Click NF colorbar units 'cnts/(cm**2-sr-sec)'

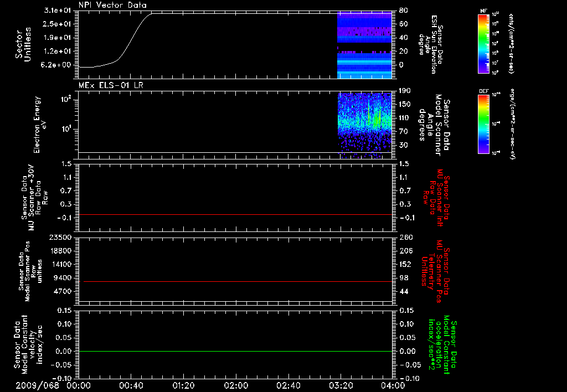[x=511, y=43]
